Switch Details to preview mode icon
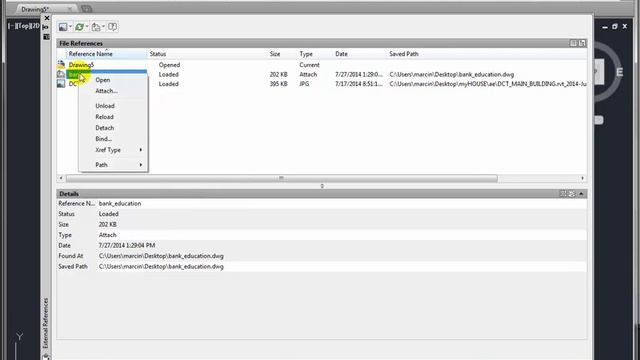640x360 pixels. click(x=572, y=194)
